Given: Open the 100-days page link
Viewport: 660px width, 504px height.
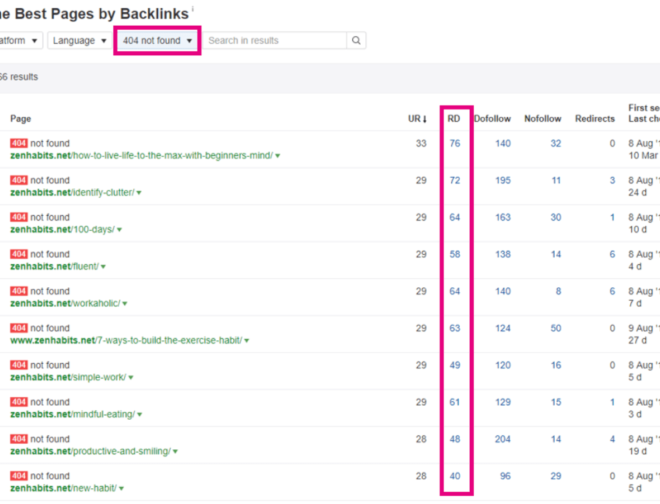Looking at the screenshot, I should tap(62, 229).
